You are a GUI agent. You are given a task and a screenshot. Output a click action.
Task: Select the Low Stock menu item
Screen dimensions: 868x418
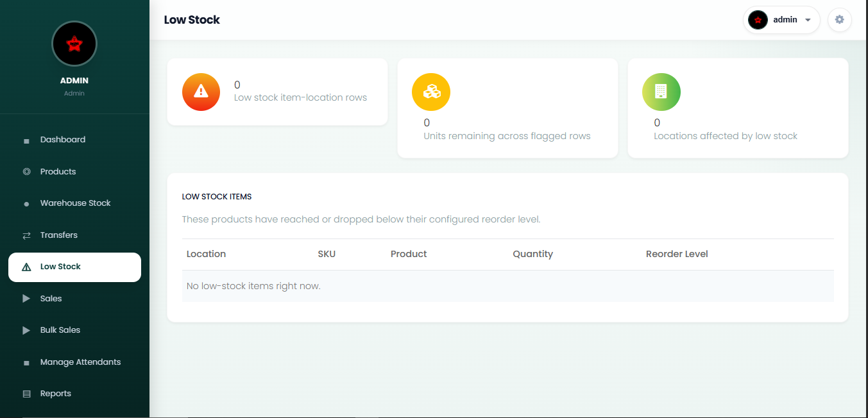74,267
